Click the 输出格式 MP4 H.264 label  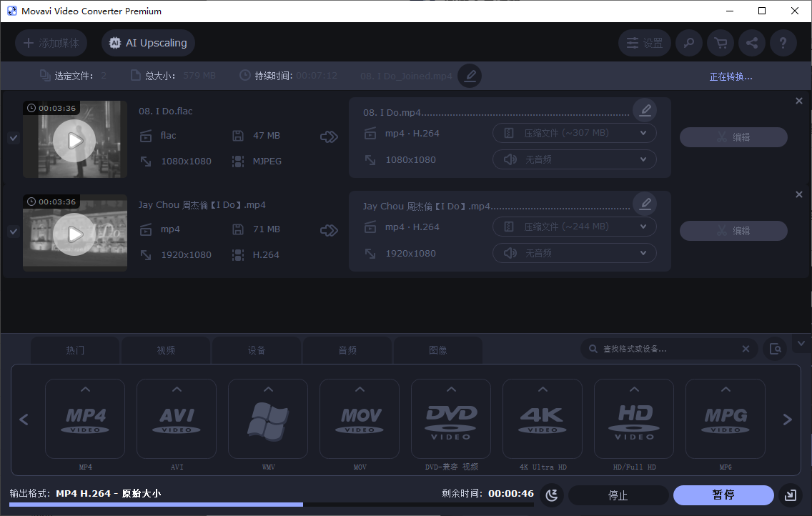(86, 493)
